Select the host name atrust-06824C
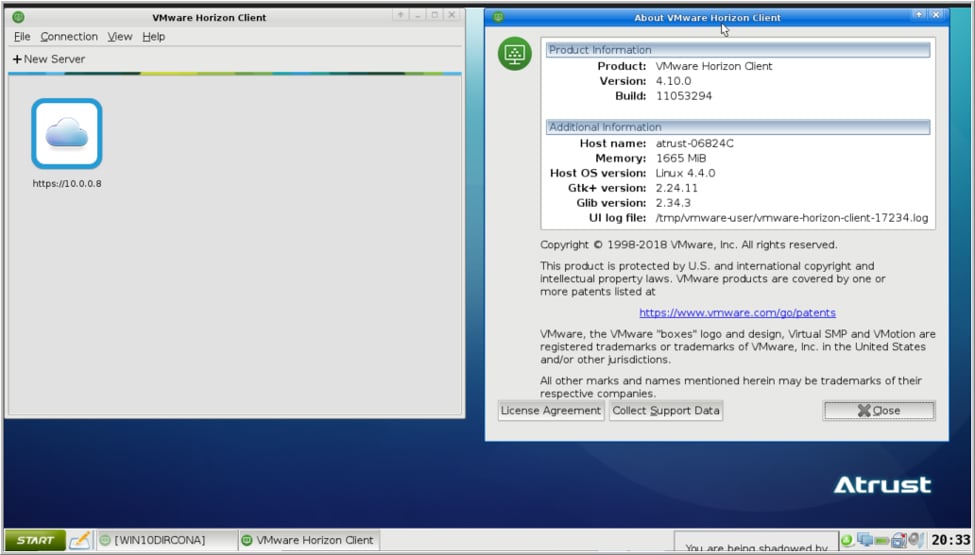This screenshot has height=555, width=975. coord(695,143)
